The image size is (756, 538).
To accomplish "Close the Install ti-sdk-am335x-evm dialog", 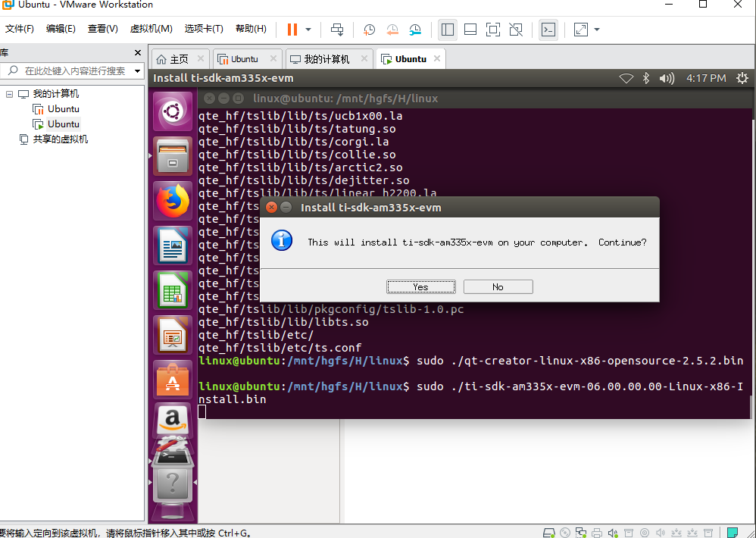I will click(271, 208).
